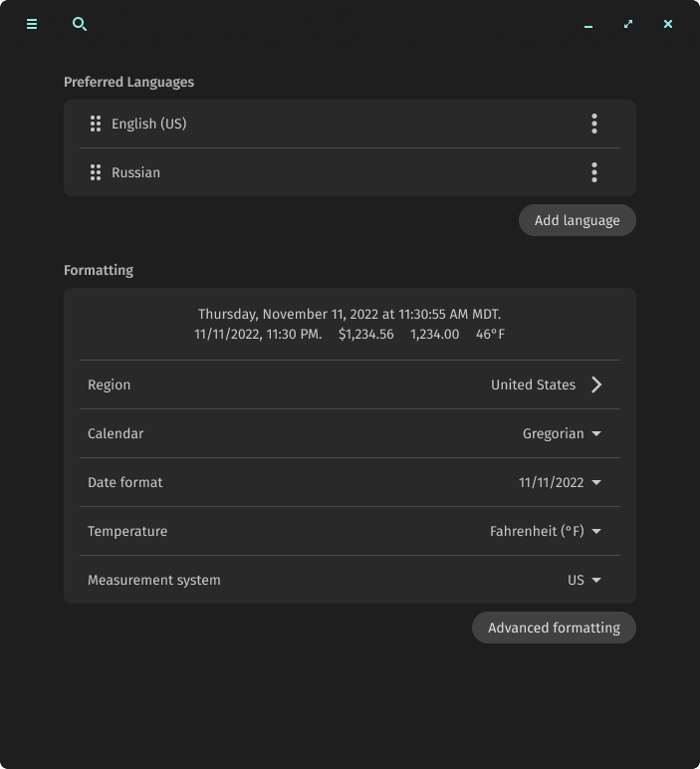Click the Region row label
Viewport: 700px width, 769px height.
(110, 384)
